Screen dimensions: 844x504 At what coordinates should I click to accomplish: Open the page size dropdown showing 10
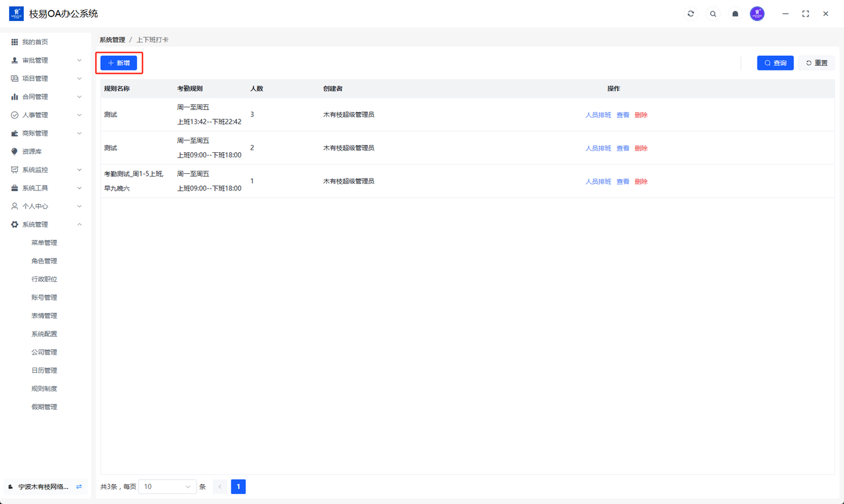[168, 487]
